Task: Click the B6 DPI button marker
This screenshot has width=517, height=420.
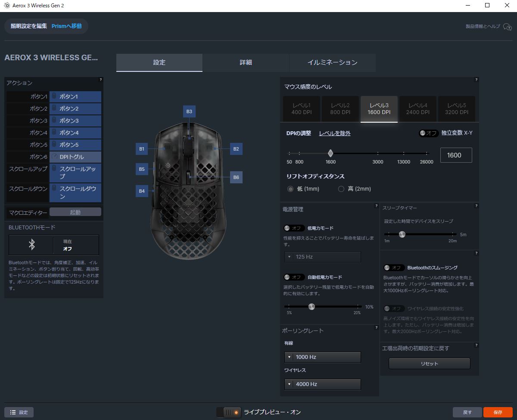Action: tap(236, 177)
